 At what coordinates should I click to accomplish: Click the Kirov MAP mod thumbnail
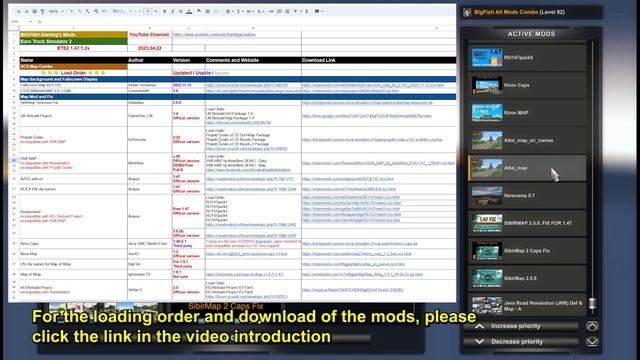[487, 113]
